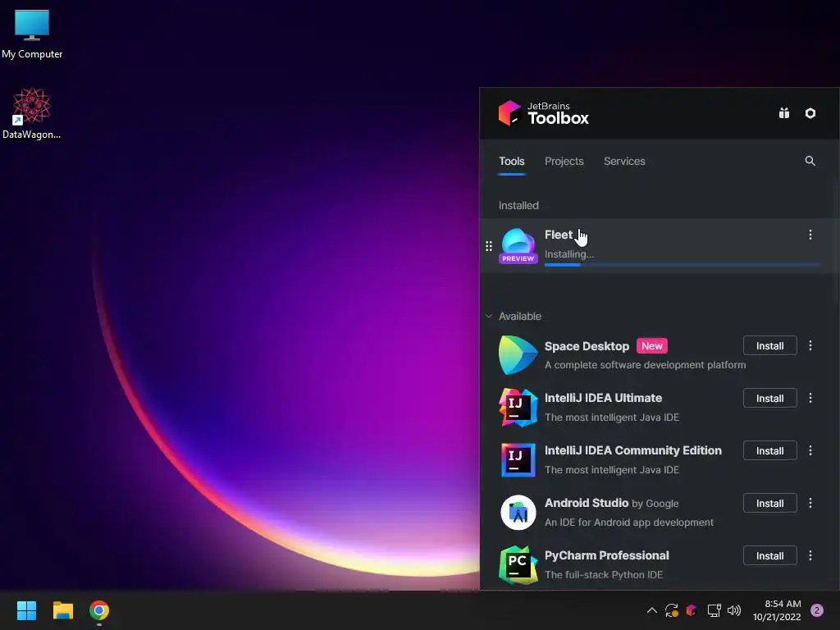Open the options menu for PyCharm Professional
Screen dimensions: 840x630
point(810,555)
